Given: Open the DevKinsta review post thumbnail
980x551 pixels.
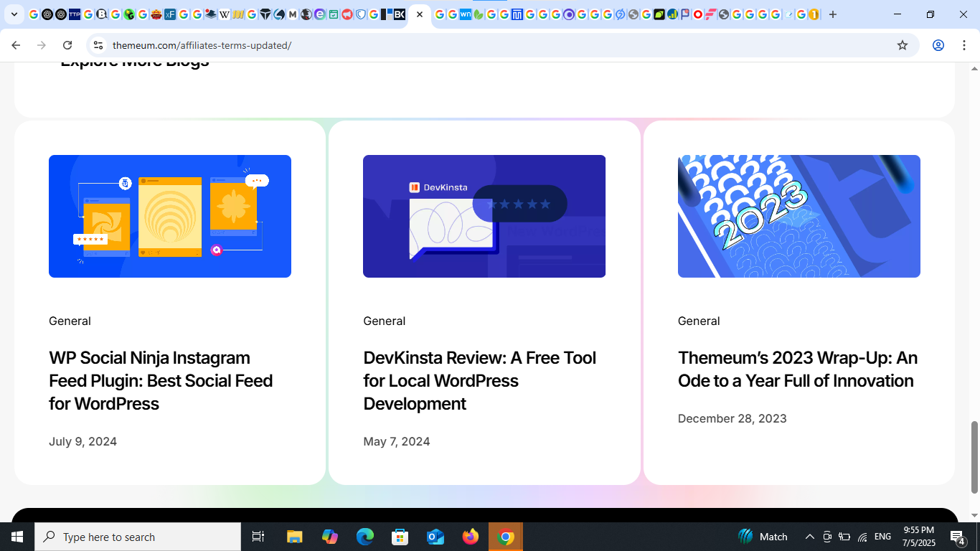Looking at the screenshot, I should [484, 216].
